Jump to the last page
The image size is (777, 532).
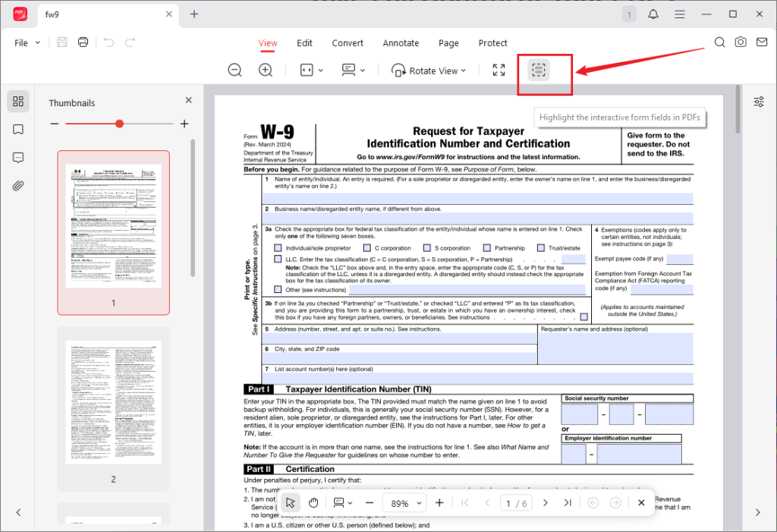click(568, 502)
